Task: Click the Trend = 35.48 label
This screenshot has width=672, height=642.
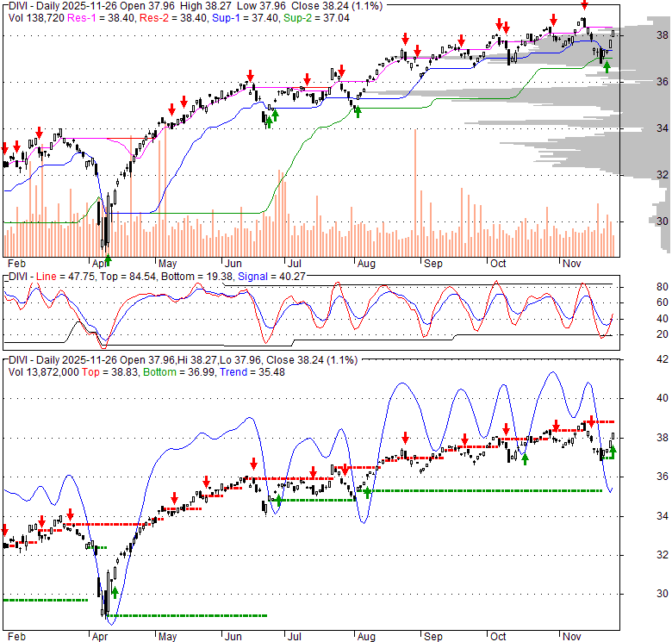Action: tap(252, 372)
